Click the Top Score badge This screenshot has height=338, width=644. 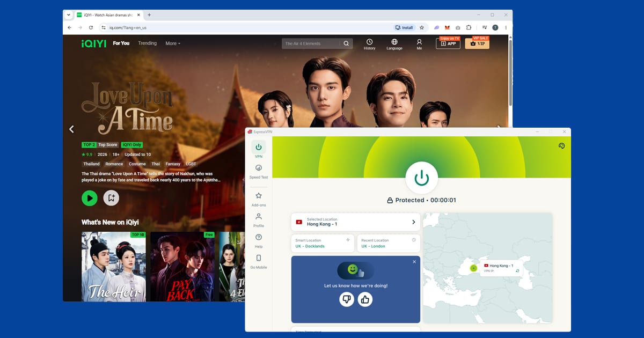coord(108,145)
